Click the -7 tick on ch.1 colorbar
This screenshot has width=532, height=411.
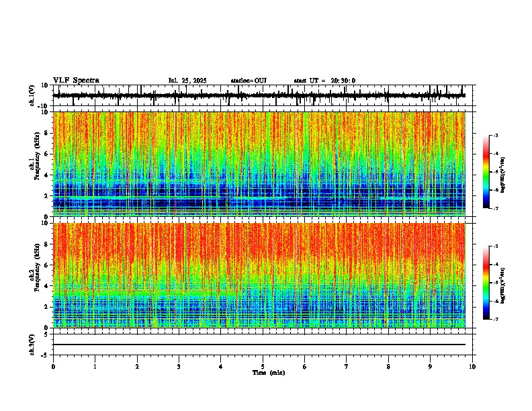click(x=495, y=208)
